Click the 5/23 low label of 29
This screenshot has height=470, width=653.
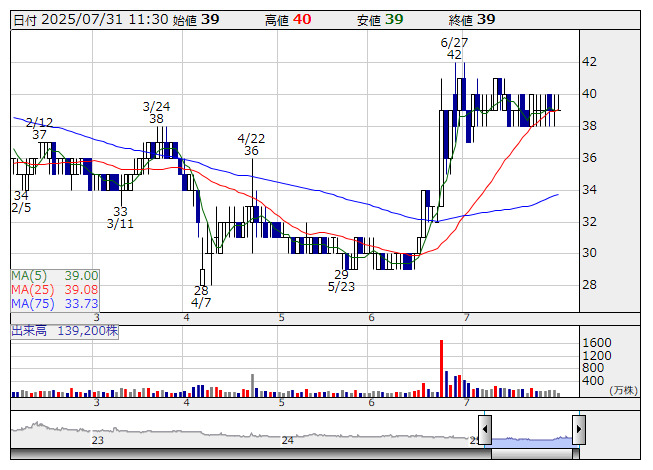pos(341,281)
